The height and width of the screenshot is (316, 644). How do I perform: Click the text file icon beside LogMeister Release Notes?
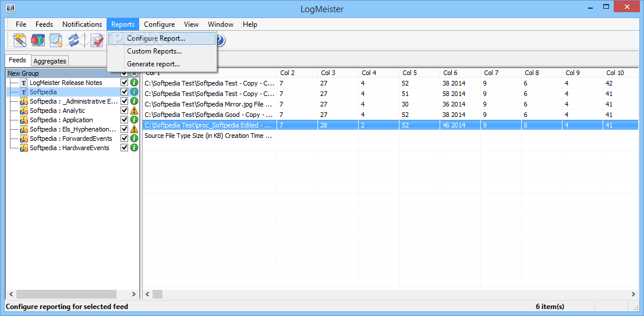tap(24, 83)
